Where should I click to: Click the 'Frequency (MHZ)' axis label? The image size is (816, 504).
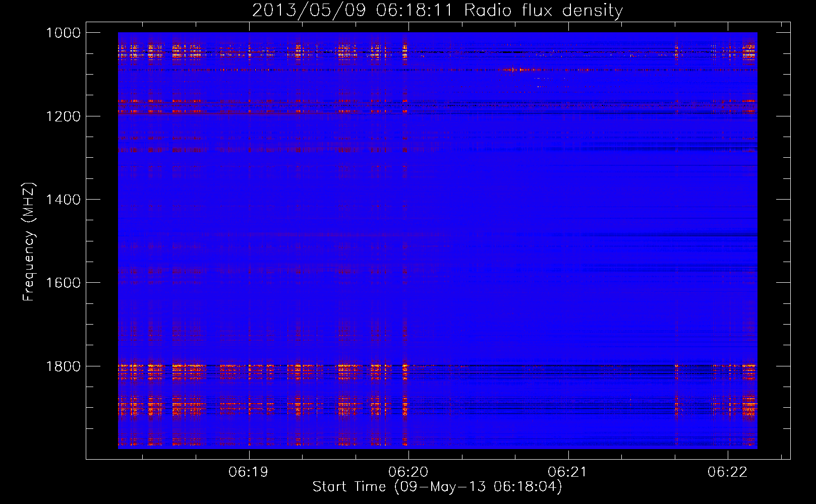[x=29, y=242]
